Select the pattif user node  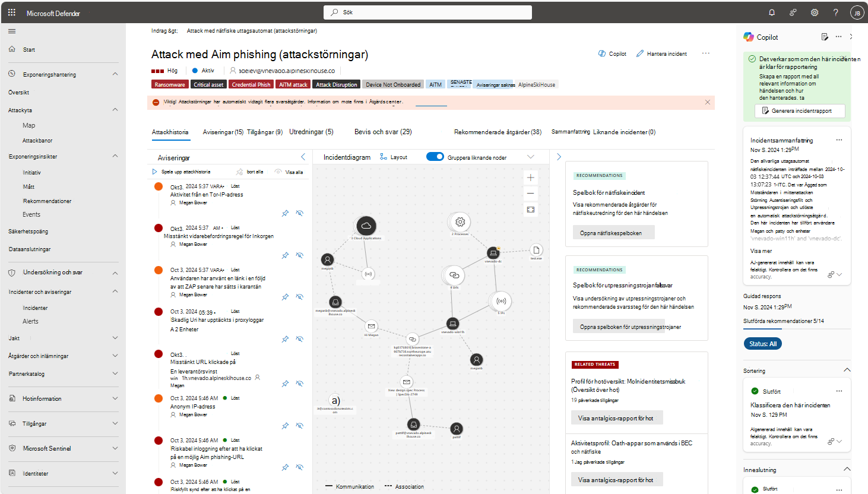tap(456, 429)
